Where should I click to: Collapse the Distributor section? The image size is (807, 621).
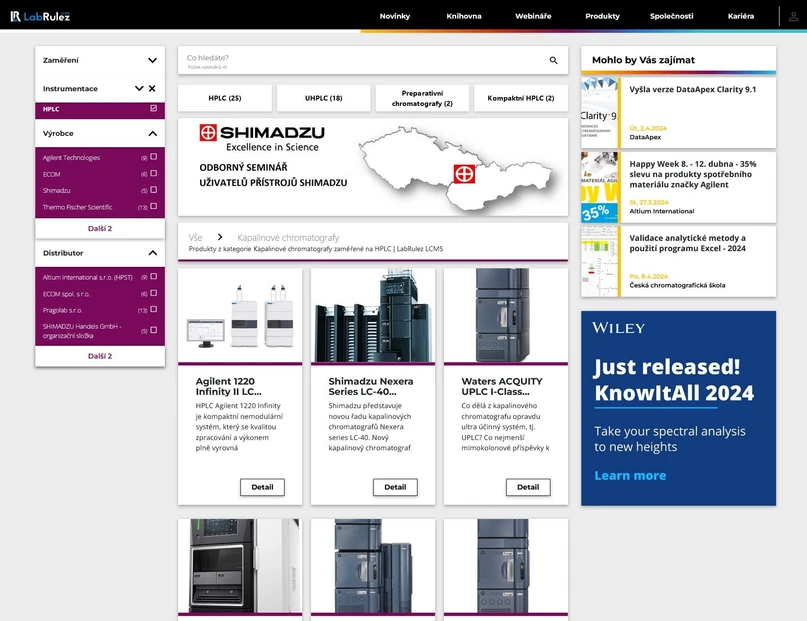152,253
